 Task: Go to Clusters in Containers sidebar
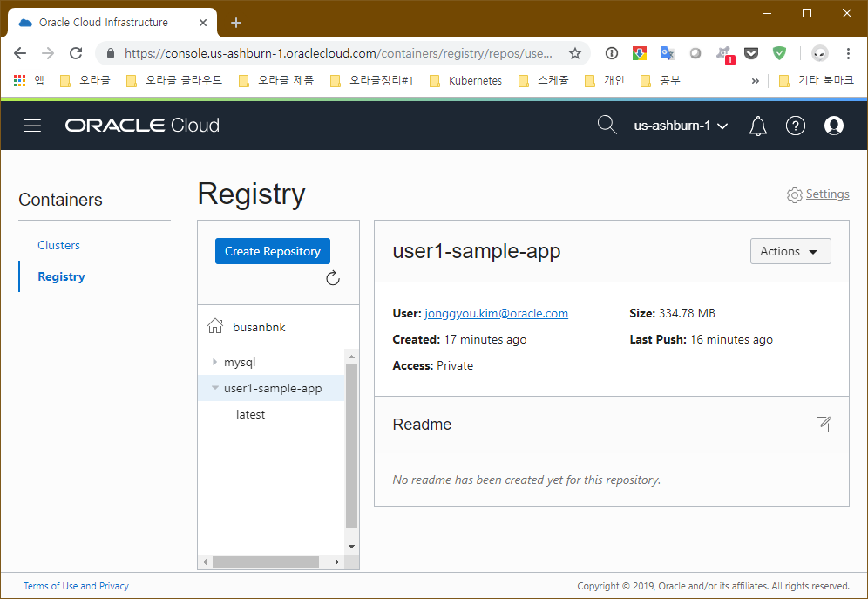tap(58, 245)
